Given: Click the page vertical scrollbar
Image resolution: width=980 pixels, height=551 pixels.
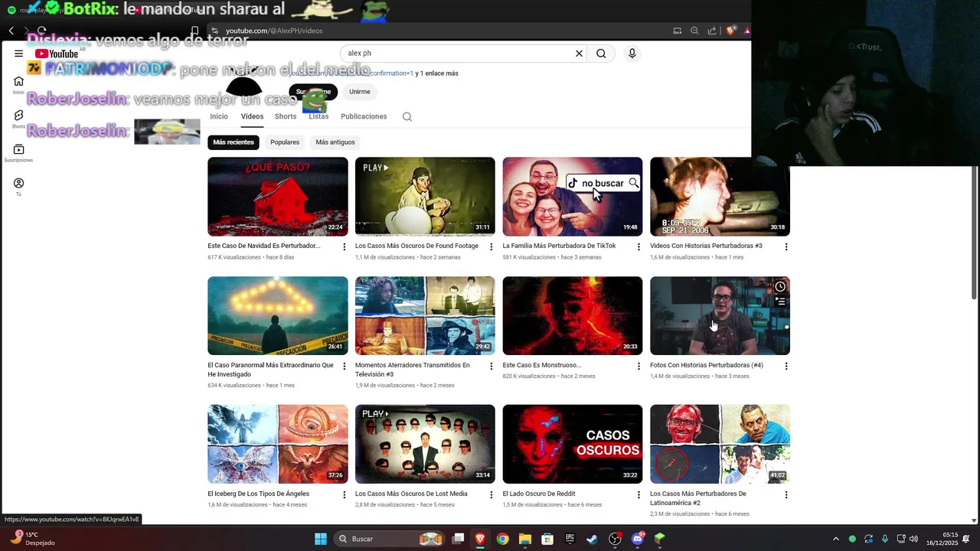Looking at the screenshot, I should (x=974, y=233).
